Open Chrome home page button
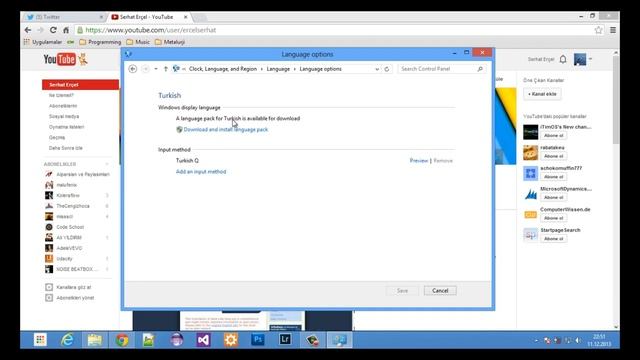640x360 pixels. tap(66, 30)
